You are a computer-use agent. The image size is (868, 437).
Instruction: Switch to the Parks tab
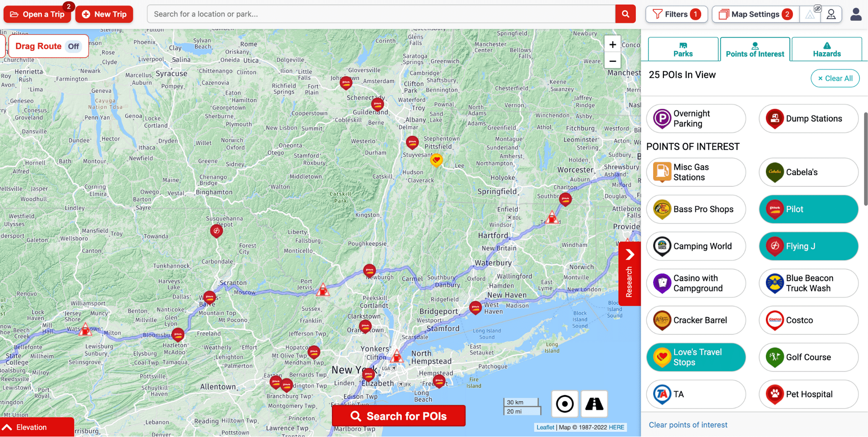click(x=683, y=50)
